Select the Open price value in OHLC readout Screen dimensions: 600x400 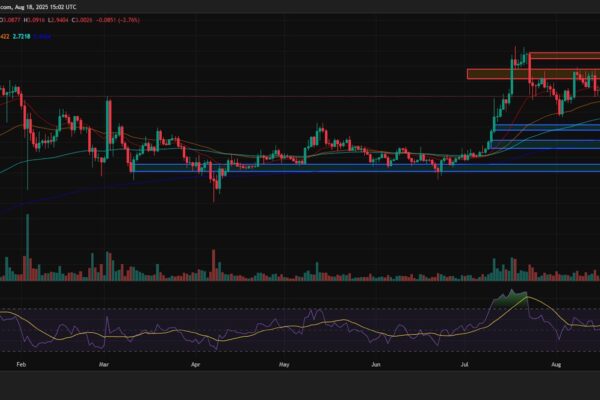pyautogui.click(x=10, y=20)
